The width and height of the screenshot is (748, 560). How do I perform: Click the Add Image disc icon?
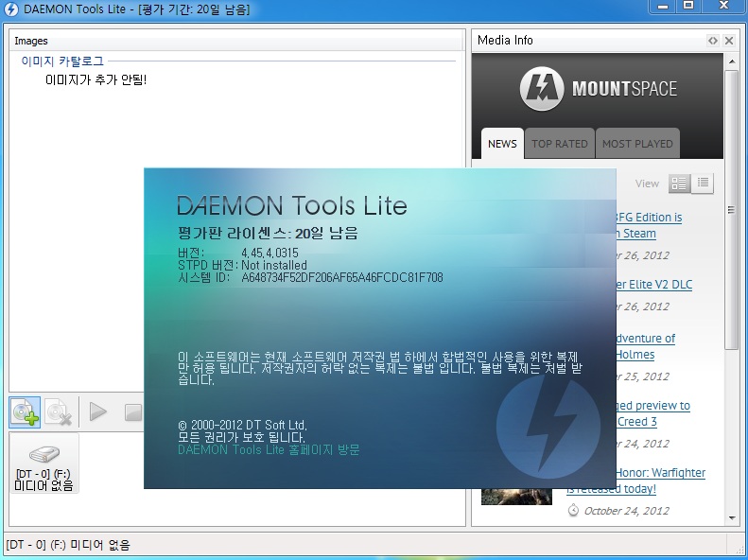click(25, 411)
